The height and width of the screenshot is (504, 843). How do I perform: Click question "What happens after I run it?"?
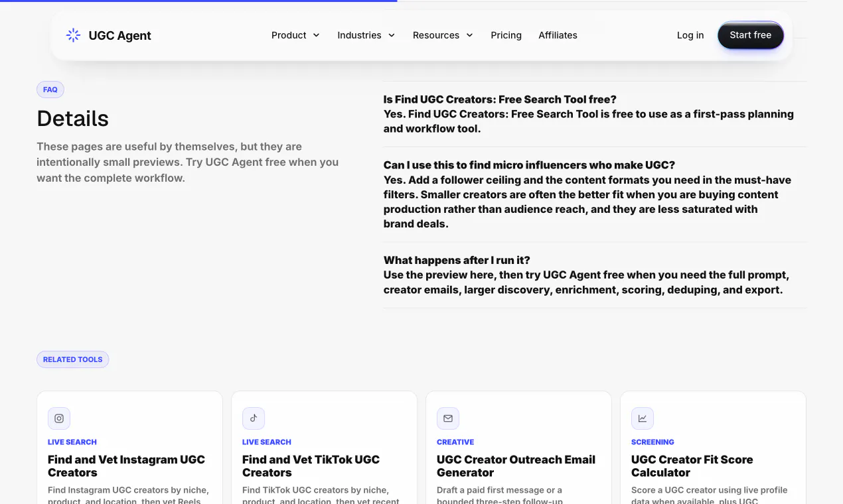(x=457, y=260)
